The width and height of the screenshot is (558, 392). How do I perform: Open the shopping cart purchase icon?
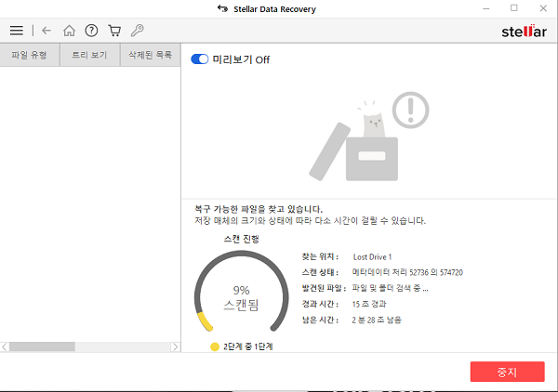(x=114, y=31)
